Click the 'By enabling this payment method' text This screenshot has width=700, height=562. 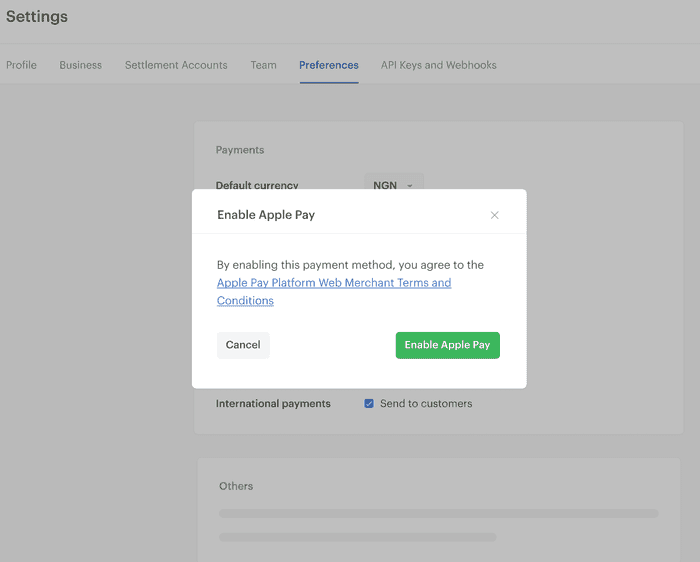pos(350,265)
